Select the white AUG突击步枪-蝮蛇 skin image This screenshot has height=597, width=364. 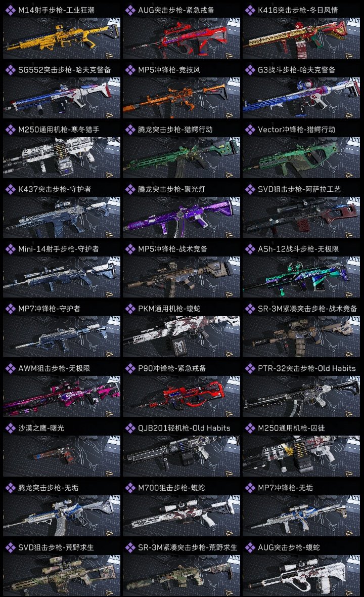(x=301, y=575)
